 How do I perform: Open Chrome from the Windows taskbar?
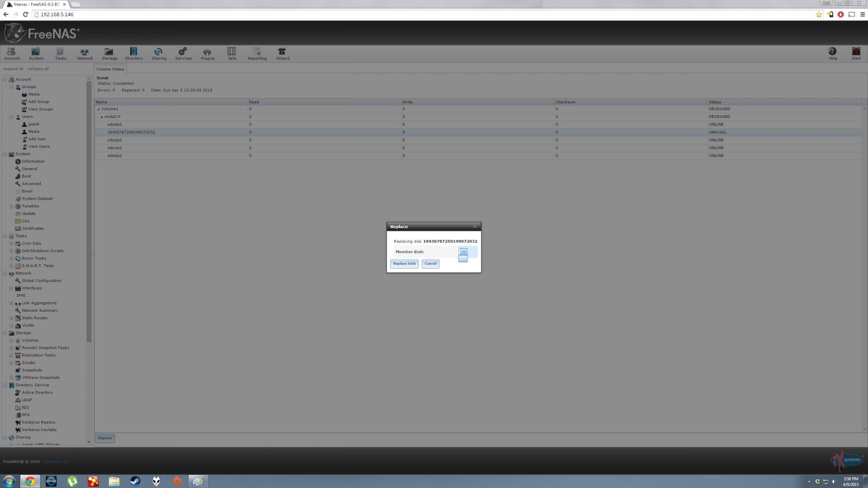click(30, 481)
